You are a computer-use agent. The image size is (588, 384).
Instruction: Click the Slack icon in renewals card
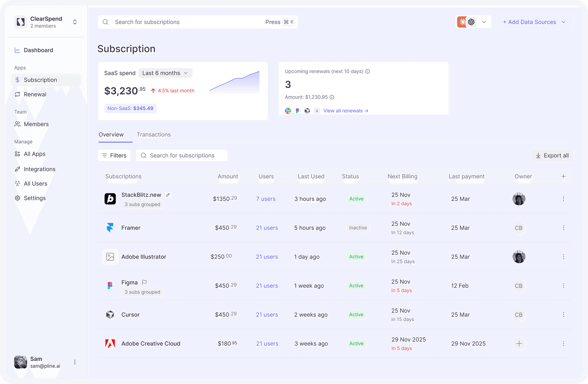[288, 111]
